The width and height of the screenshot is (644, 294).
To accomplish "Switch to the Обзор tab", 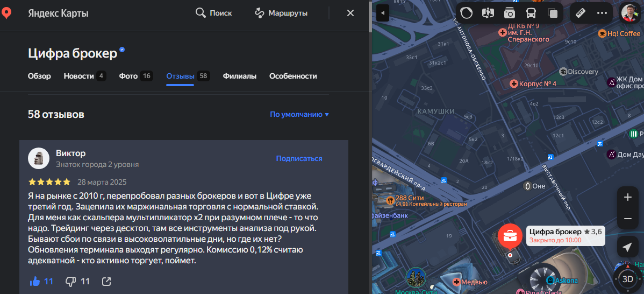I will [39, 76].
